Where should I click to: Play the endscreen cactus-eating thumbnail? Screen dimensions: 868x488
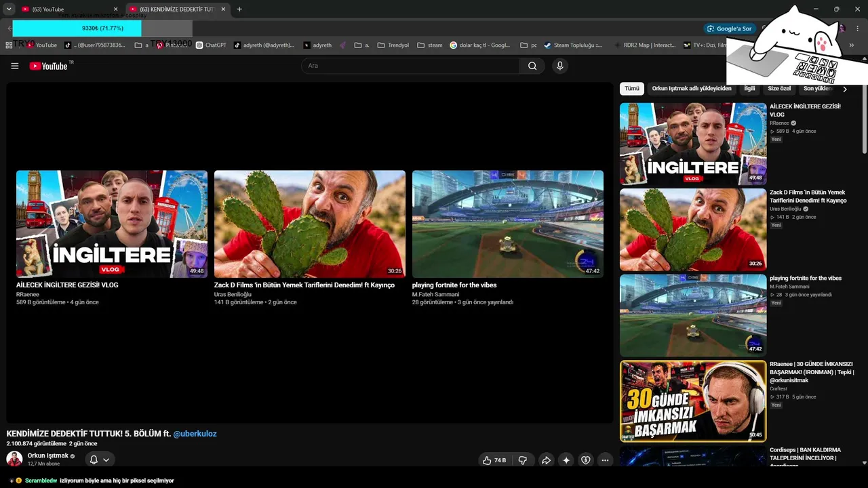pyautogui.click(x=310, y=224)
